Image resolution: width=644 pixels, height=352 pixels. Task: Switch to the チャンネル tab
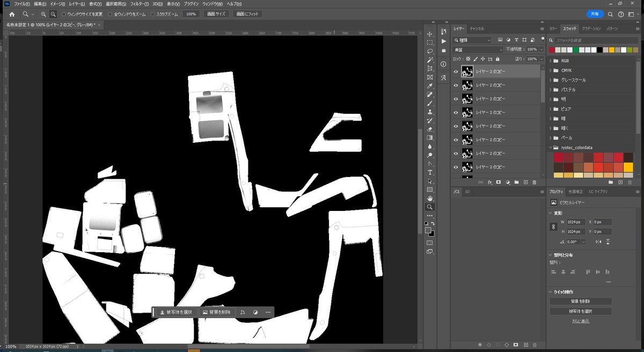pyautogui.click(x=477, y=28)
